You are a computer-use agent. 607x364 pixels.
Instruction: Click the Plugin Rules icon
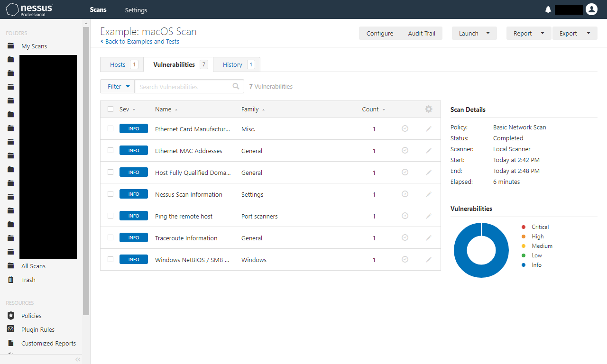10,329
